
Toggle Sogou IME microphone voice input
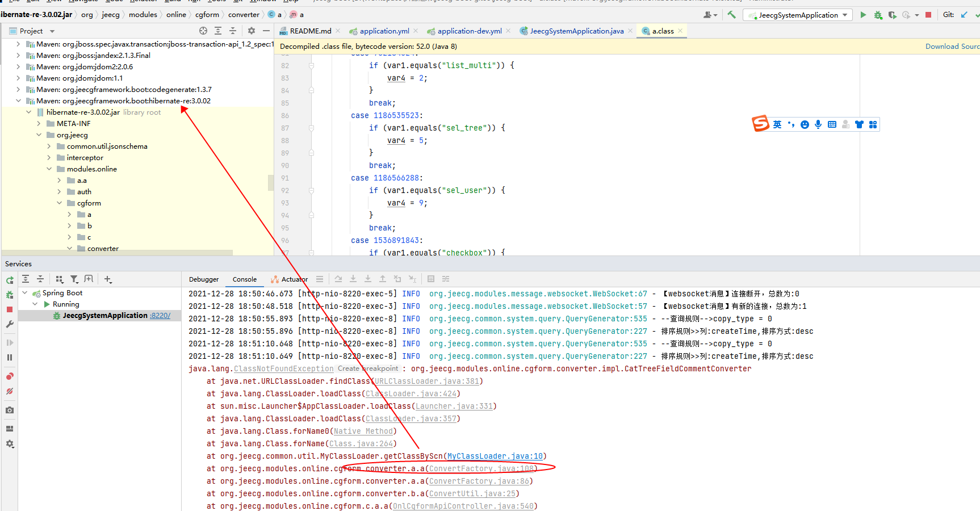click(818, 124)
